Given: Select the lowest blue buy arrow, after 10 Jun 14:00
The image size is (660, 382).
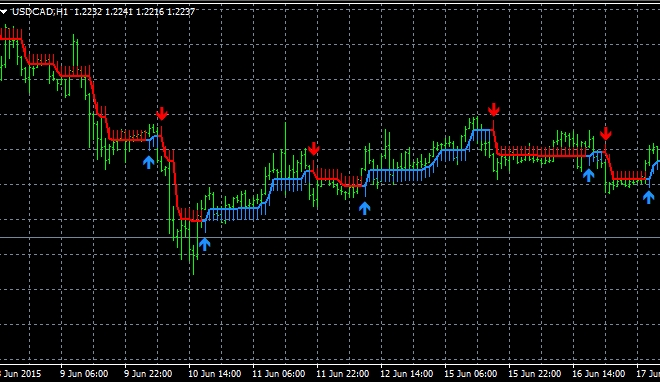Looking at the screenshot, I should click(x=205, y=244).
